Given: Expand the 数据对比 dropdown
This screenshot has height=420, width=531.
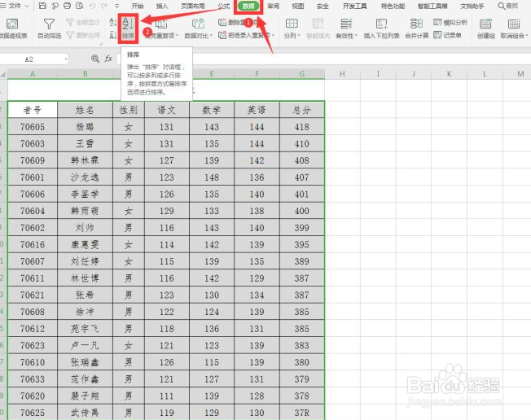Looking at the screenshot, I should click(211, 35).
